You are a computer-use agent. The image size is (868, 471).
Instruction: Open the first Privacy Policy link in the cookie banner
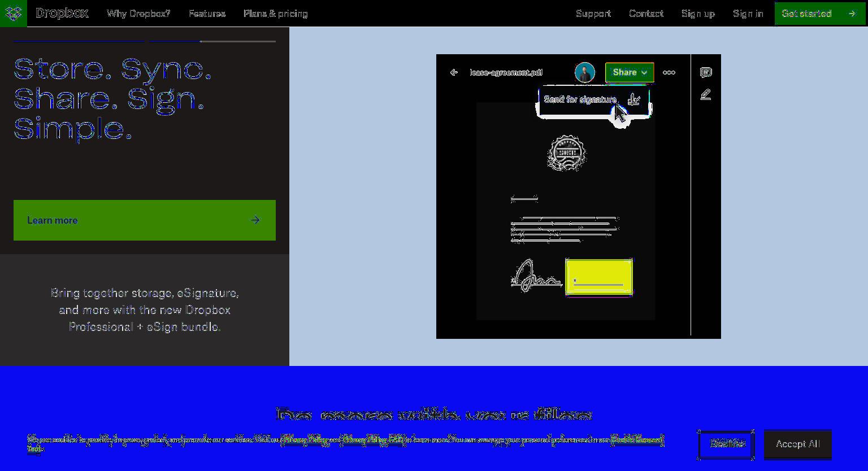(x=305, y=439)
